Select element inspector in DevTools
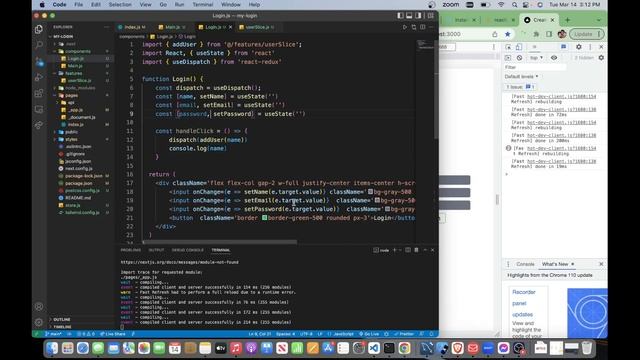This screenshot has height=360, width=640. [508, 47]
